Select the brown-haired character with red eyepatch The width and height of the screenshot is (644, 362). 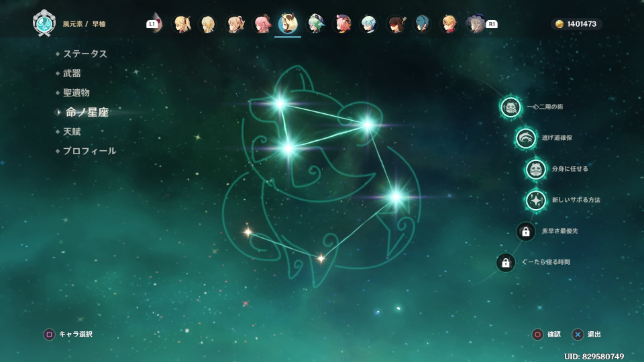[x=396, y=24]
